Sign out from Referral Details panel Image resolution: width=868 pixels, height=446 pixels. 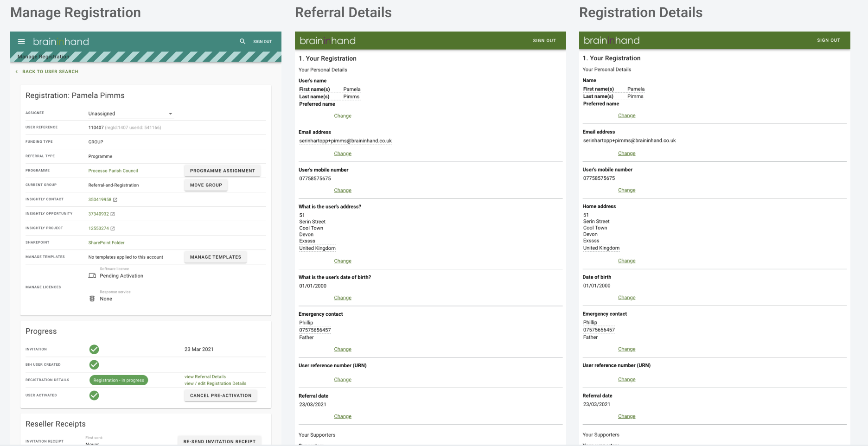(x=544, y=41)
